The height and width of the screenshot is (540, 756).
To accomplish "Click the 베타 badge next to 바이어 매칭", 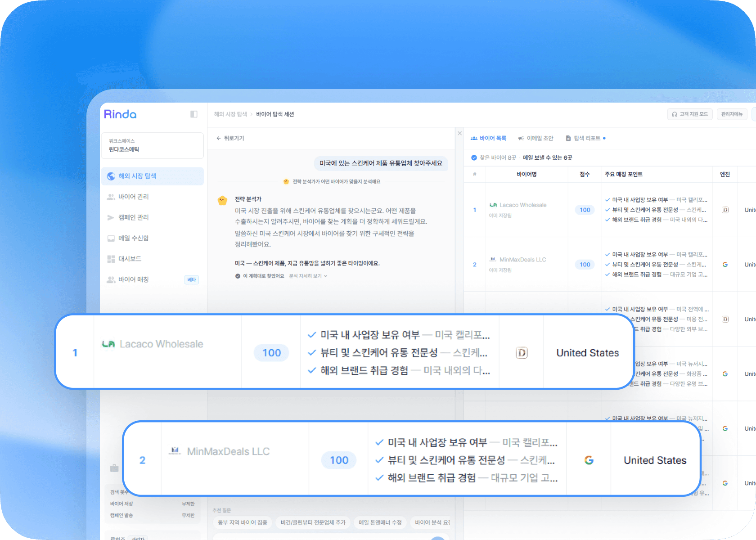I will point(192,280).
